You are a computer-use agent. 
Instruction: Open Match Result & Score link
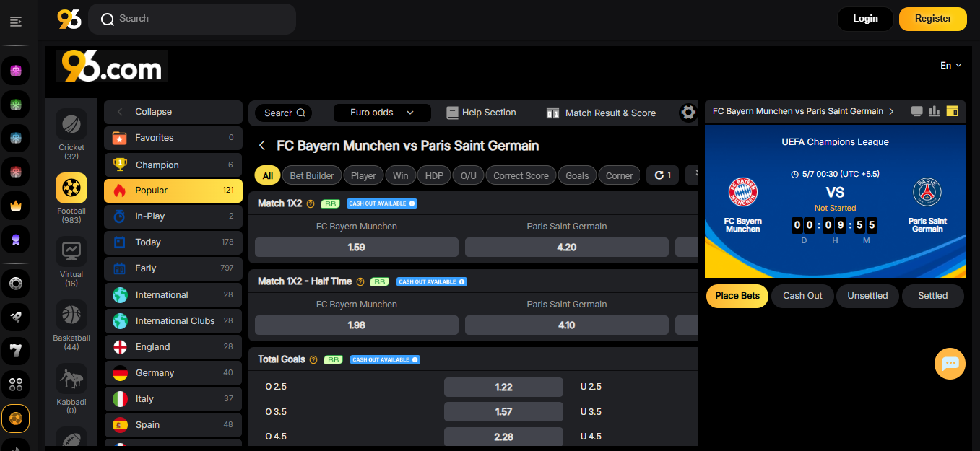[x=601, y=113]
